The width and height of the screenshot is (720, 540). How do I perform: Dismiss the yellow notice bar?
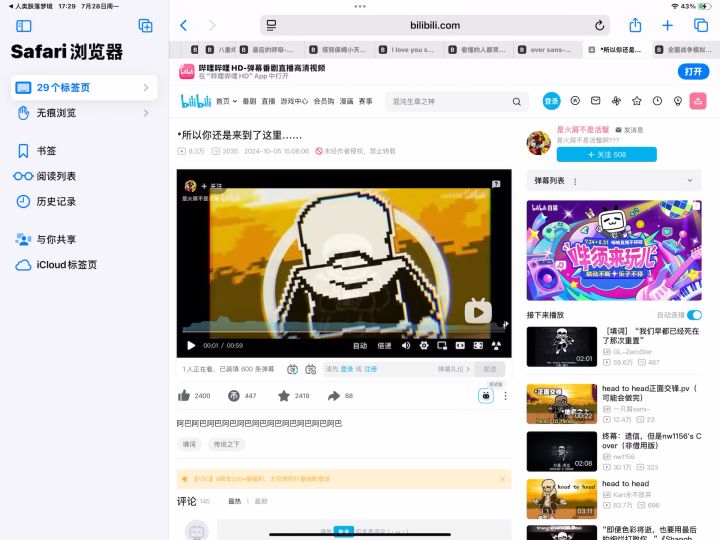pos(502,478)
